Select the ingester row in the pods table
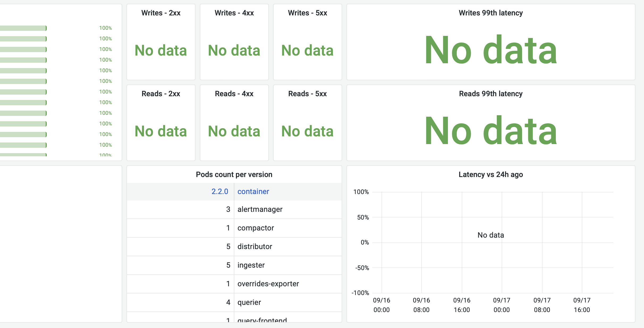The height and width of the screenshot is (328, 644). pyautogui.click(x=251, y=265)
